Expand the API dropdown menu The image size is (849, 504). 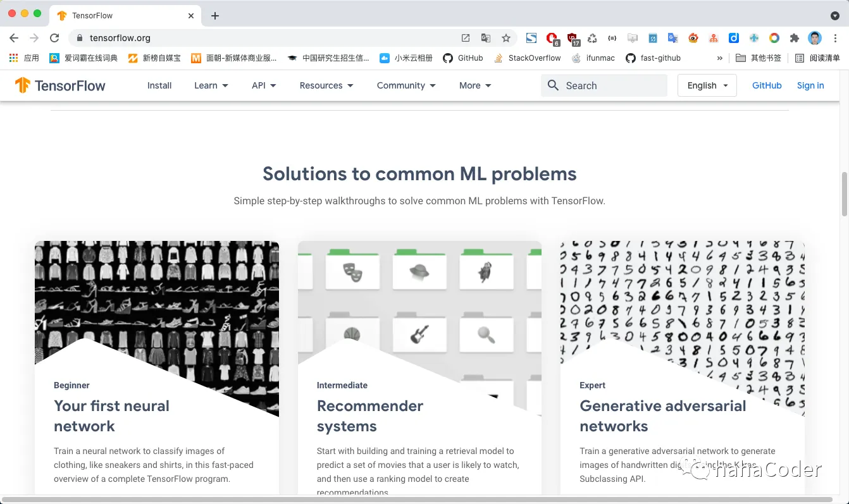pos(264,85)
